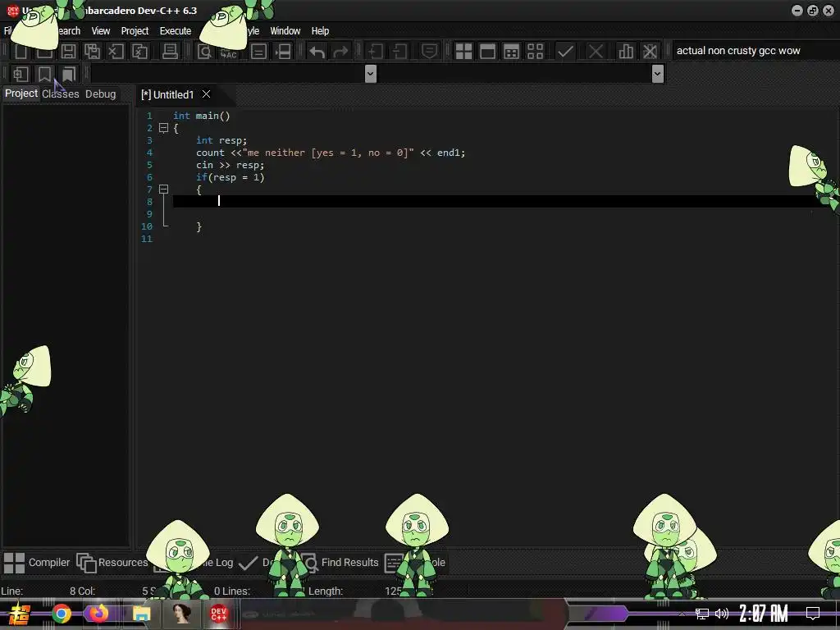
Task: Click the Replace toolbar icon
Action: pyautogui.click(x=229, y=52)
